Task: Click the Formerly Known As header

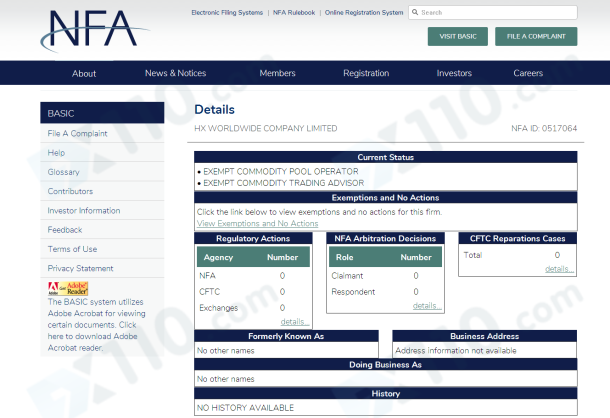Action: pyautogui.click(x=286, y=336)
